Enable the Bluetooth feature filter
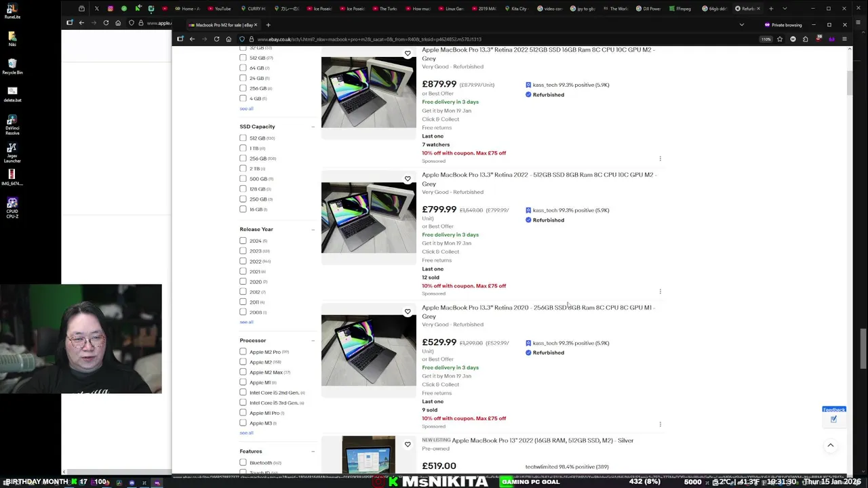Screen dimensions: 868x488 (243, 463)
